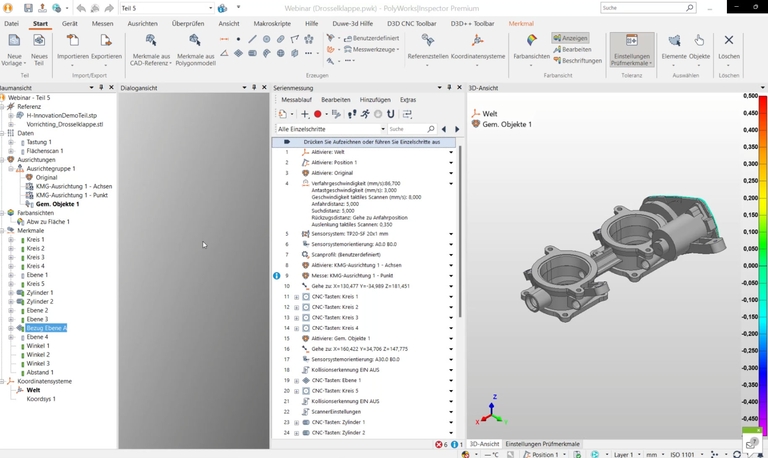The width and height of the screenshot is (768, 458).
Task: Click the new sequence document icon in Serienmessung
Action: [283, 114]
